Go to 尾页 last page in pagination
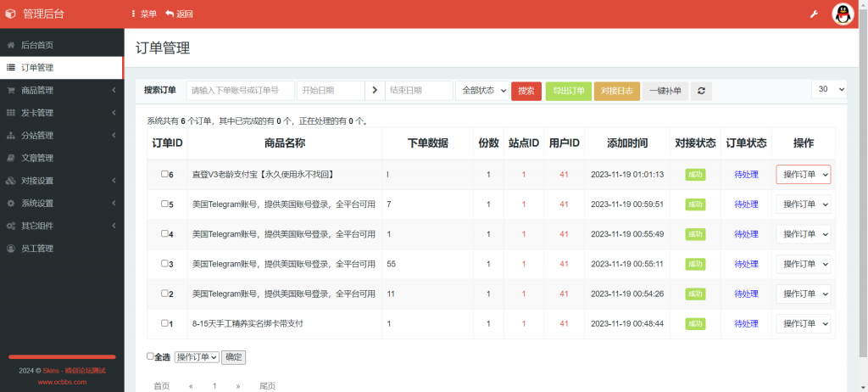Image resolution: width=868 pixels, height=392 pixels. click(267, 386)
